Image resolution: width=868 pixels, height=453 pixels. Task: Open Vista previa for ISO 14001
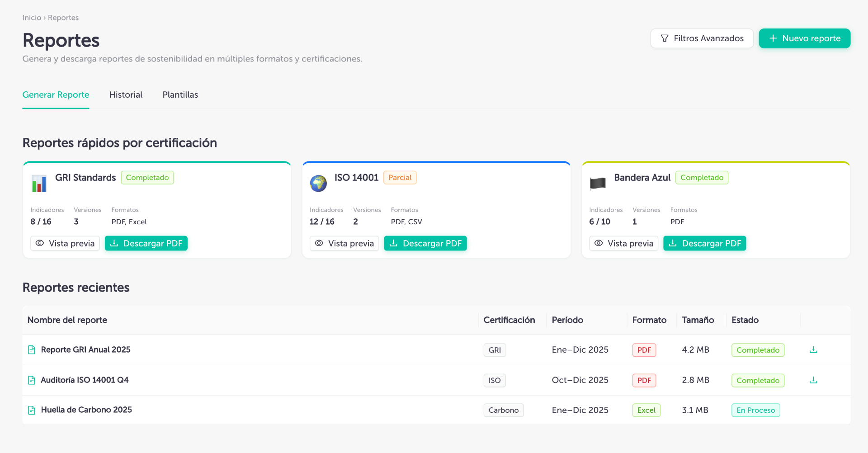(344, 243)
